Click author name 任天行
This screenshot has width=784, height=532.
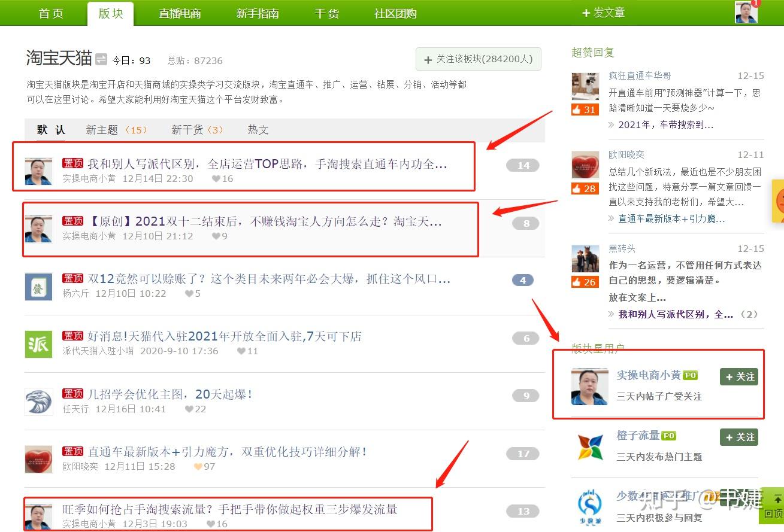[75, 409]
